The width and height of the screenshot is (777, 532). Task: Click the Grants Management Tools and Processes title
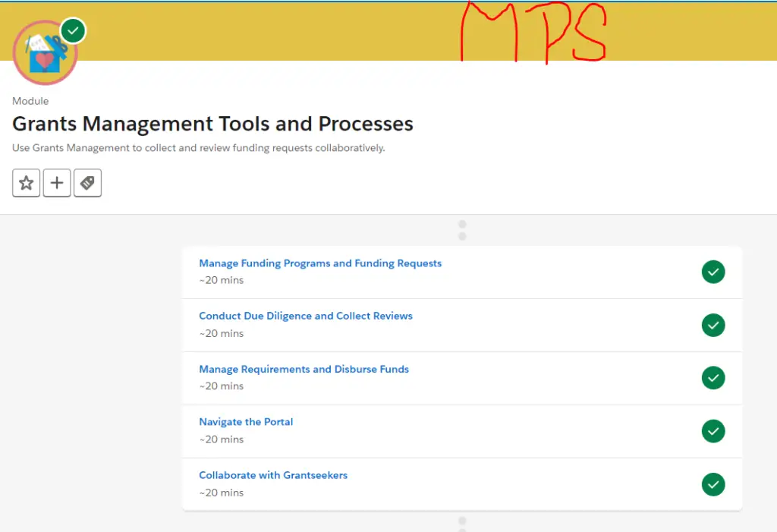(x=212, y=124)
